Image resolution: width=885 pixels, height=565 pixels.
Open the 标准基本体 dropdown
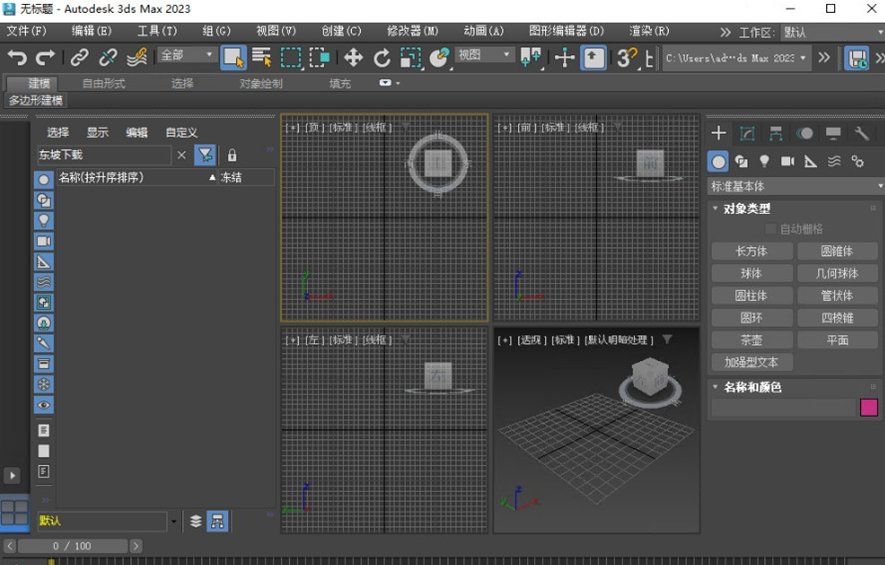click(796, 186)
